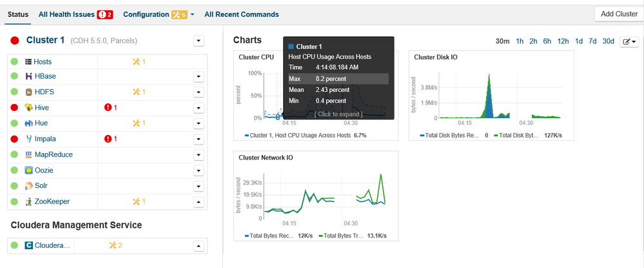Click the Solr service icon

coord(28,186)
